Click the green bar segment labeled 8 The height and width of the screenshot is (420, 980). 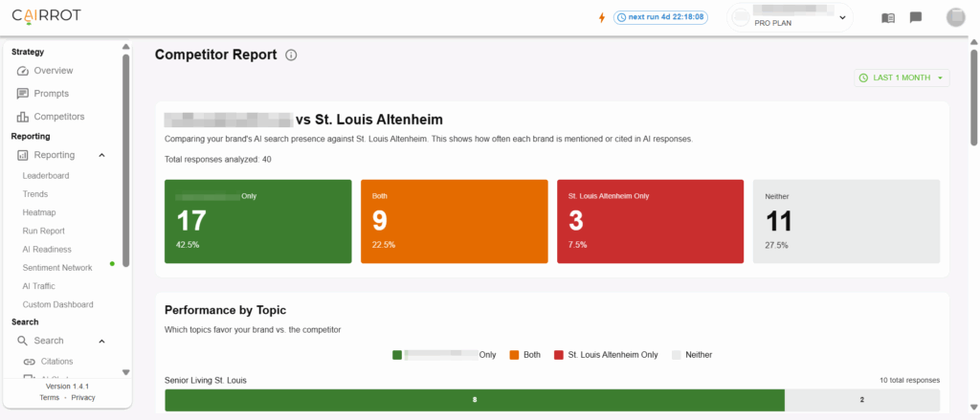[x=475, y=400]
